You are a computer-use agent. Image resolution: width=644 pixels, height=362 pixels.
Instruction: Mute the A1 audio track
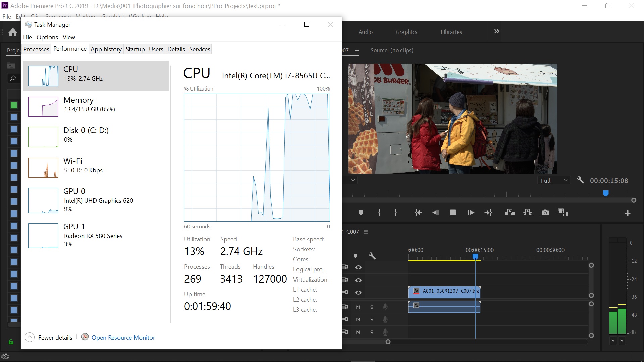click(x=358, y=307)
